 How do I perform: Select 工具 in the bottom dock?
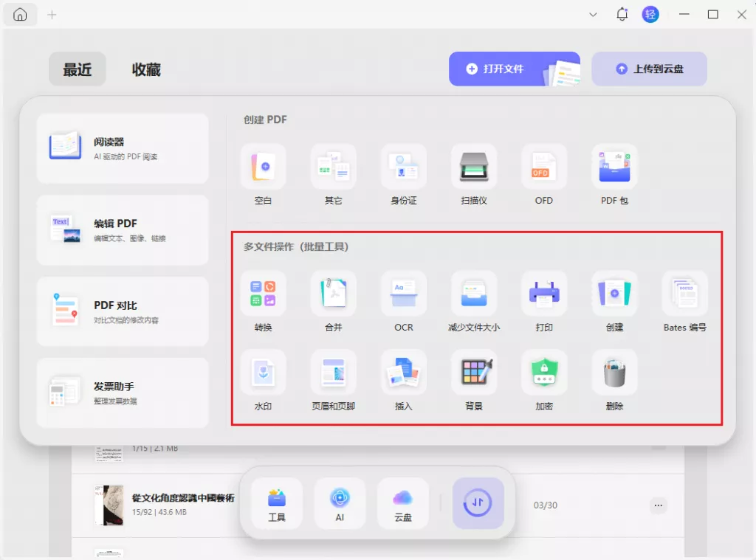coord(277,503)
